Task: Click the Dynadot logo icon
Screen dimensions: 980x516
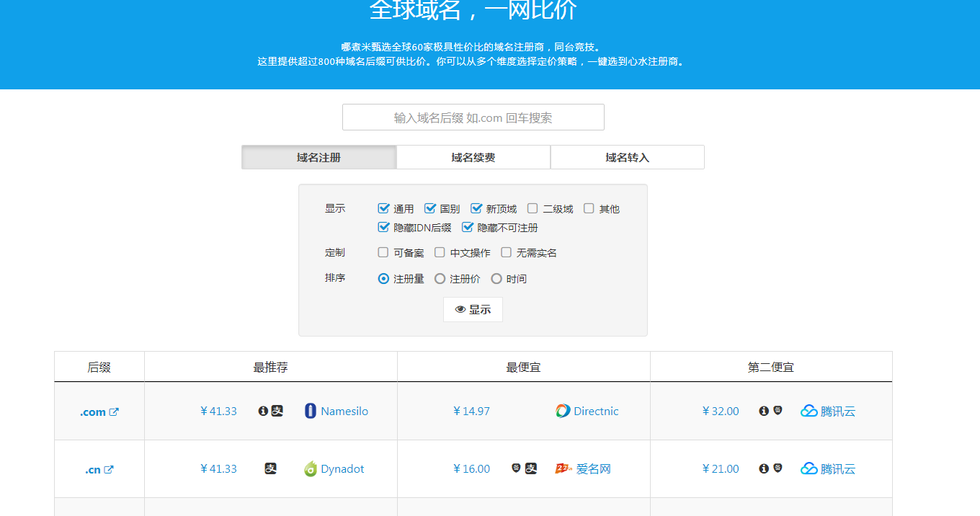Action: click(311, 468)
